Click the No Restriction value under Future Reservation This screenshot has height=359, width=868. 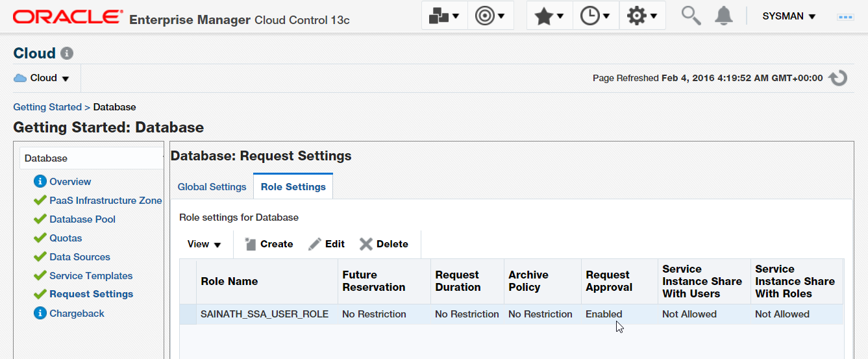click(x=374, y=314)
